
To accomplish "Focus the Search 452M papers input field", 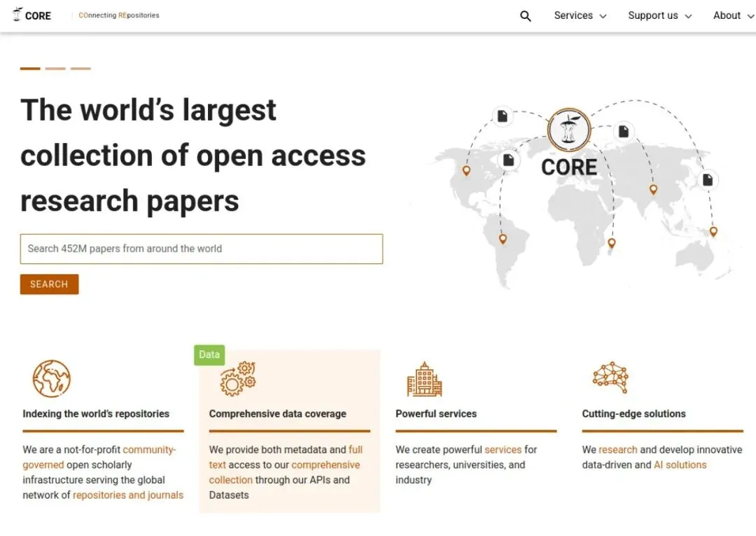I will tap(202, 249).
